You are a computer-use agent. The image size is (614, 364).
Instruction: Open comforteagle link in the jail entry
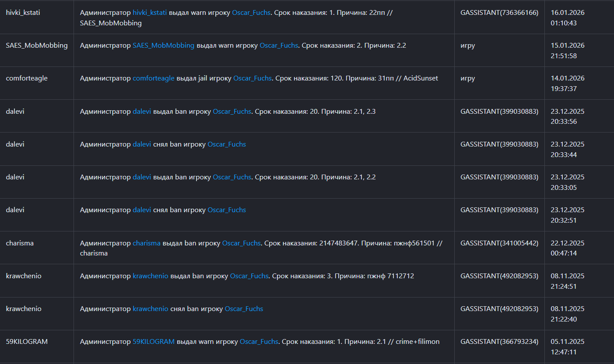click(x=153, y=78)
